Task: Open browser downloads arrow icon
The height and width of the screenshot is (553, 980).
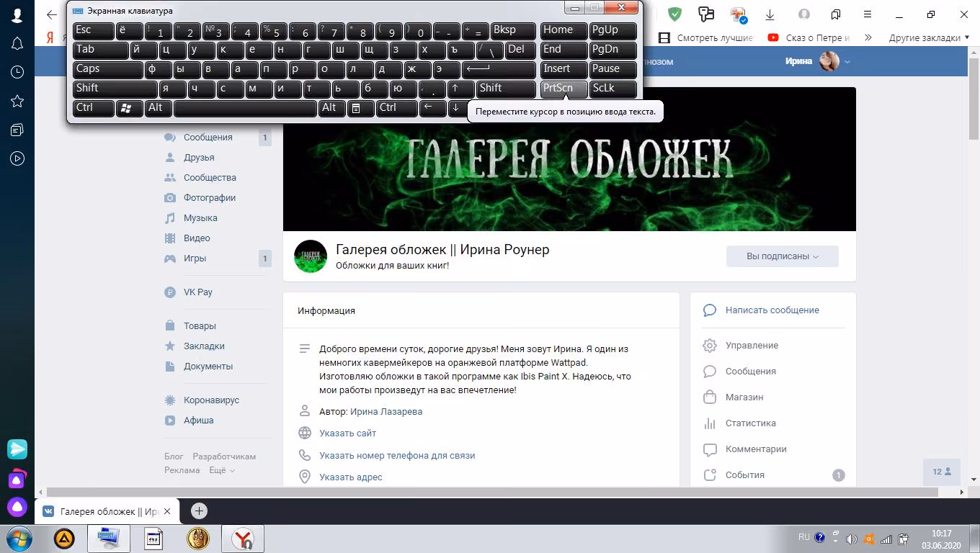Action: 770,14
